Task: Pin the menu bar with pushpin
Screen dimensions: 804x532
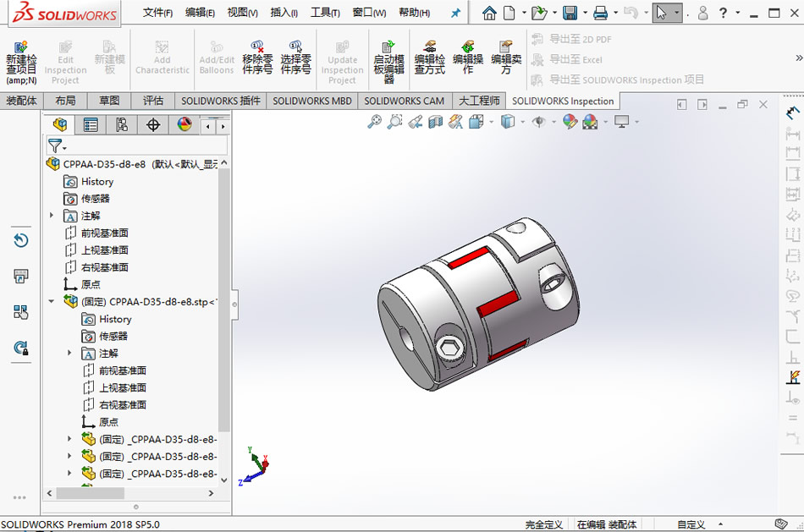Action: pos(455,14)
